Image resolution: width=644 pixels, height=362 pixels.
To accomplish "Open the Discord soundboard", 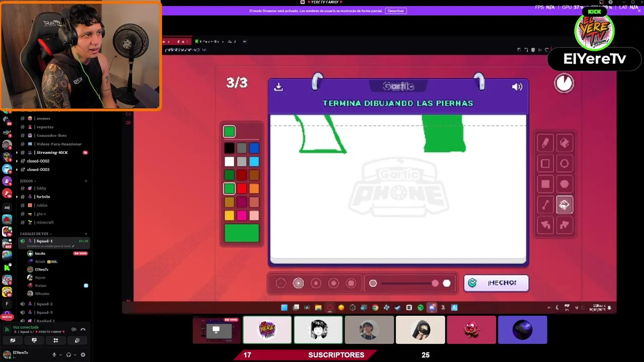I will pyautogui.click(x=77, y=340).
